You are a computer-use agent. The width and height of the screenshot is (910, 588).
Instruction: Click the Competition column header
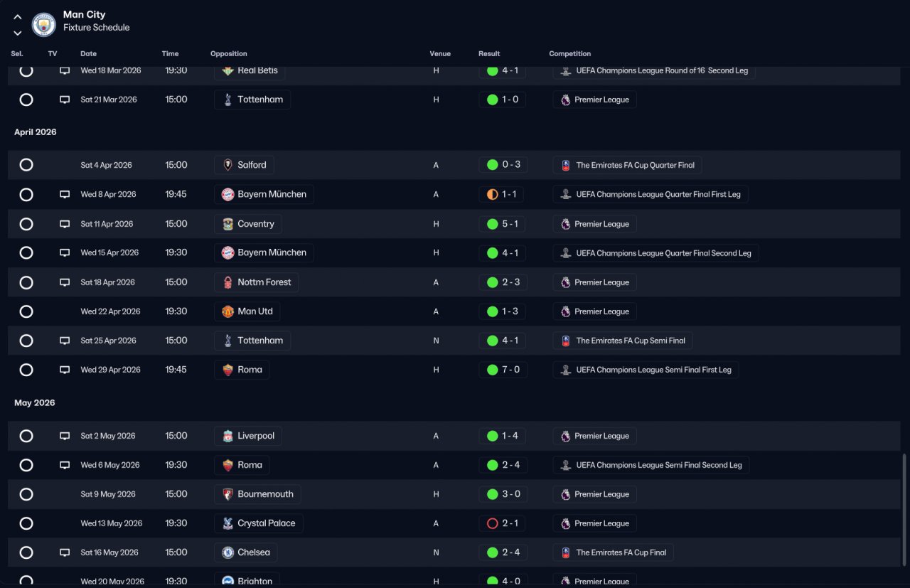(570, 54)
